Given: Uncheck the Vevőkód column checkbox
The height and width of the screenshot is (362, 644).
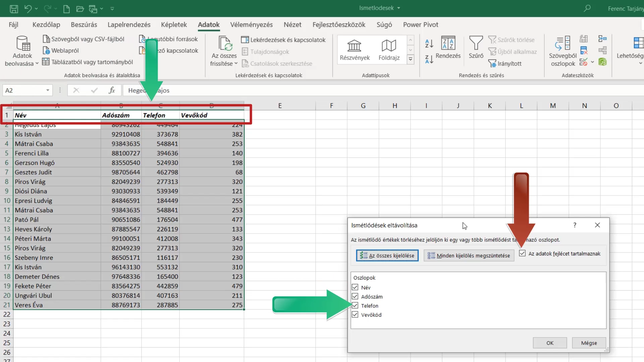Looking at the screenshot, I should tap(355, 315).
